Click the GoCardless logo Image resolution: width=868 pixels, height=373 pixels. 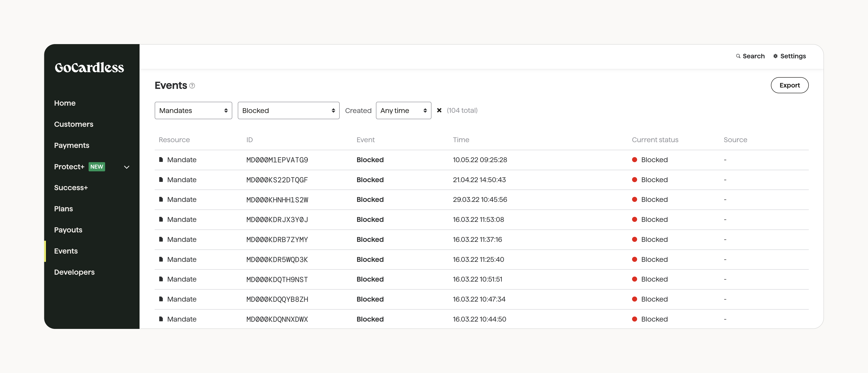(89, 68)
